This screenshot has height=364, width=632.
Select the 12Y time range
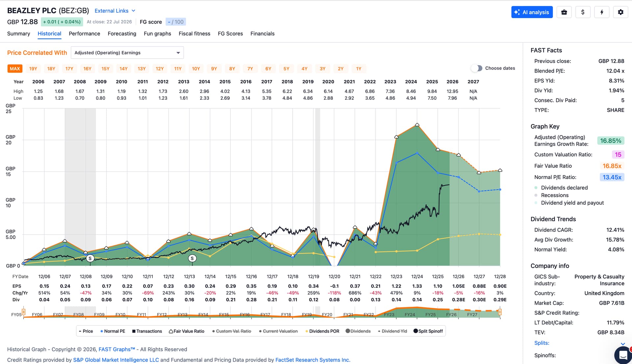[x=160, y=68]
